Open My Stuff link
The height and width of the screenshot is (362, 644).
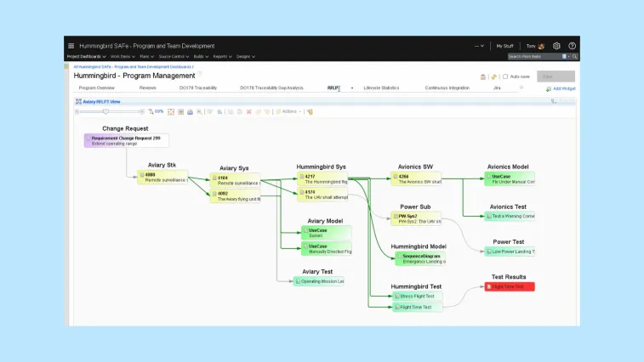(x=504, y=46)
